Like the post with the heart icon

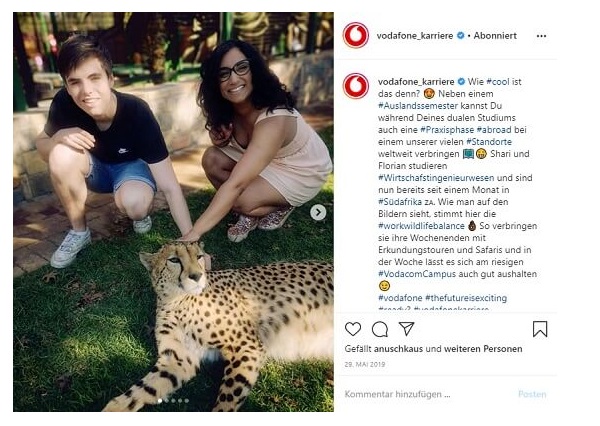[x=353, y=329]
